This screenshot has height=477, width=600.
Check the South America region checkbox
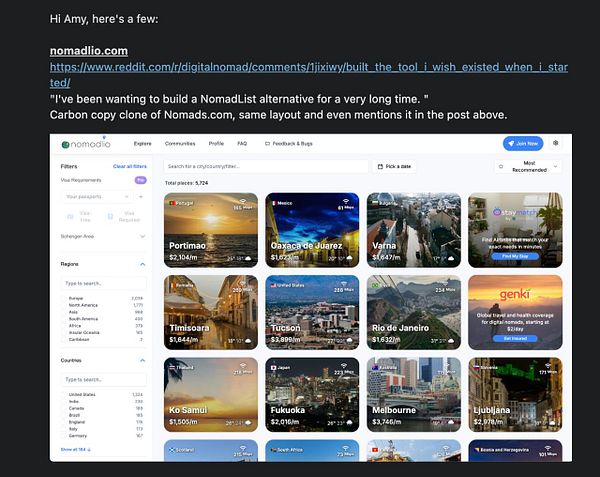64,319
